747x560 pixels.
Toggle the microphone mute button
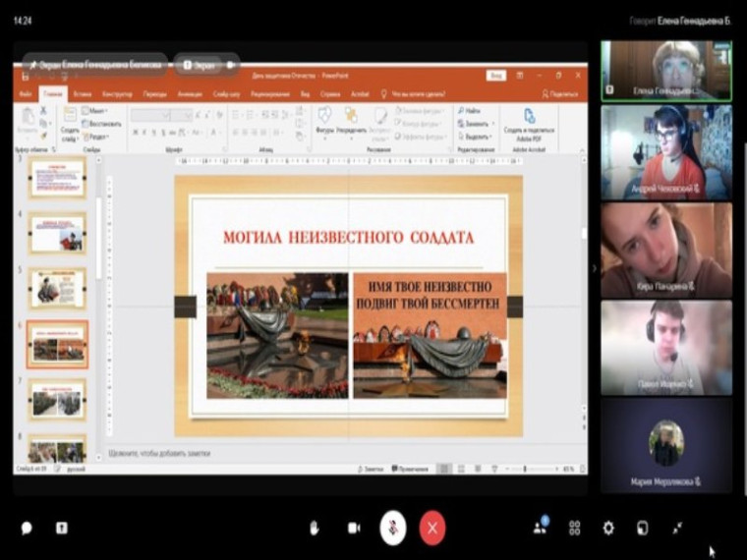[x=393, y=528]
